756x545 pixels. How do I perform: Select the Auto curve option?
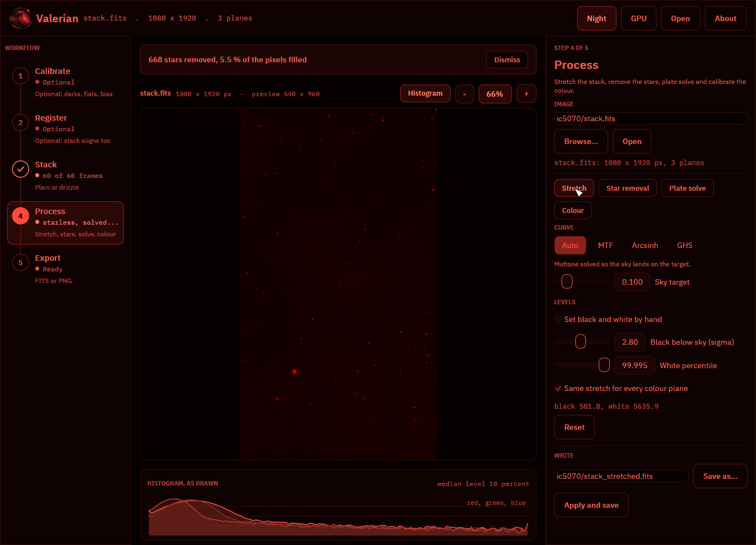click(x=570, y=245)
